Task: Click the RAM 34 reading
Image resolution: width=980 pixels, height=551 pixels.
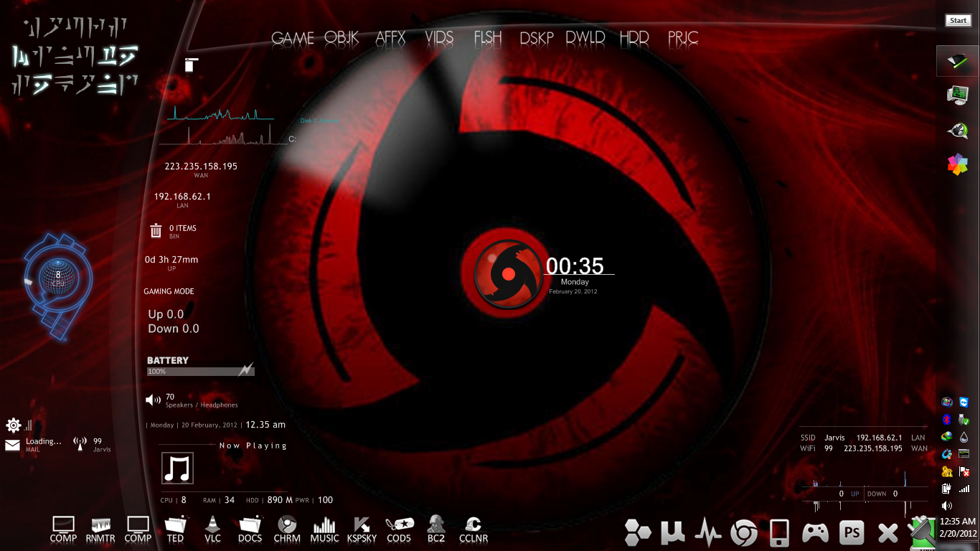Action: [219, 500]
